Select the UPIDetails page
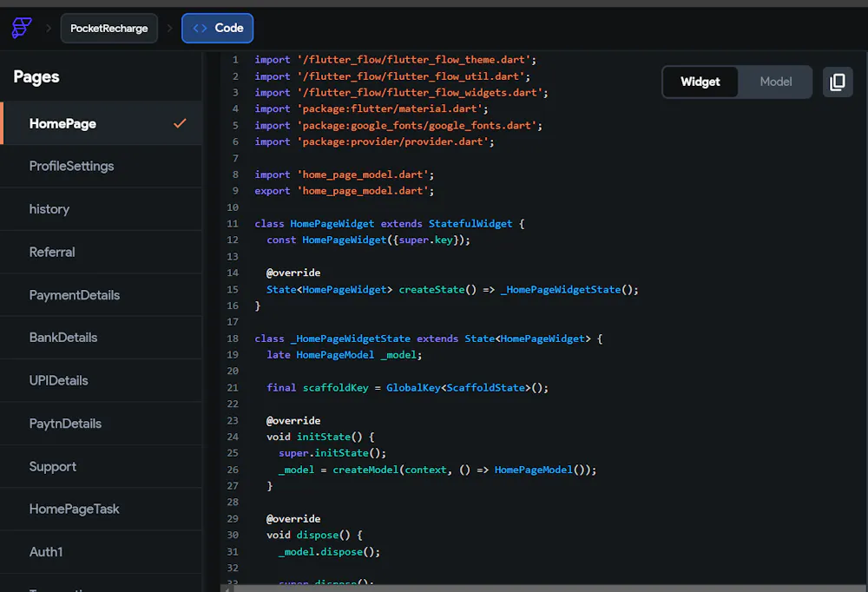The image size is (868, 592). click(x=102, y=380)
